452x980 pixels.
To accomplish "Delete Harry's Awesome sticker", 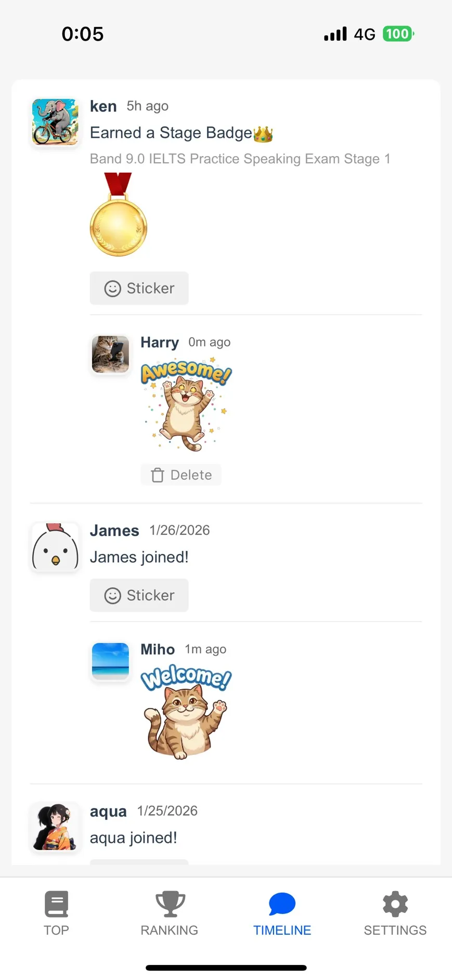I will [x=181, y=475].
